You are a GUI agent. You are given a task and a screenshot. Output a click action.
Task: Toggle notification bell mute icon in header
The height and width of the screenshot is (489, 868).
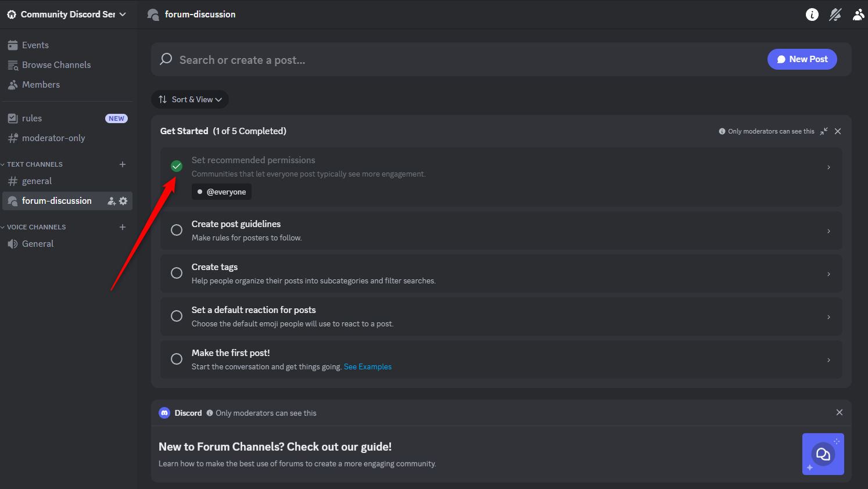pyautogui.click(x=835, y=15)
